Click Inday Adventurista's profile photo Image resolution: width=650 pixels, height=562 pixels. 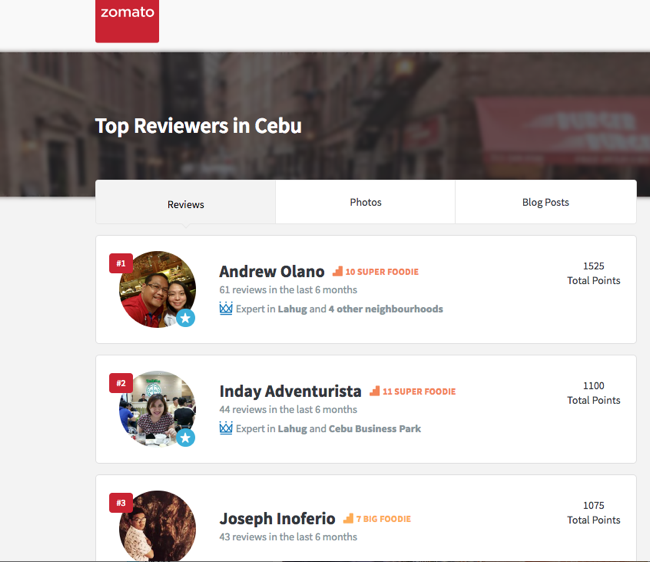click(x=158, y=409)
